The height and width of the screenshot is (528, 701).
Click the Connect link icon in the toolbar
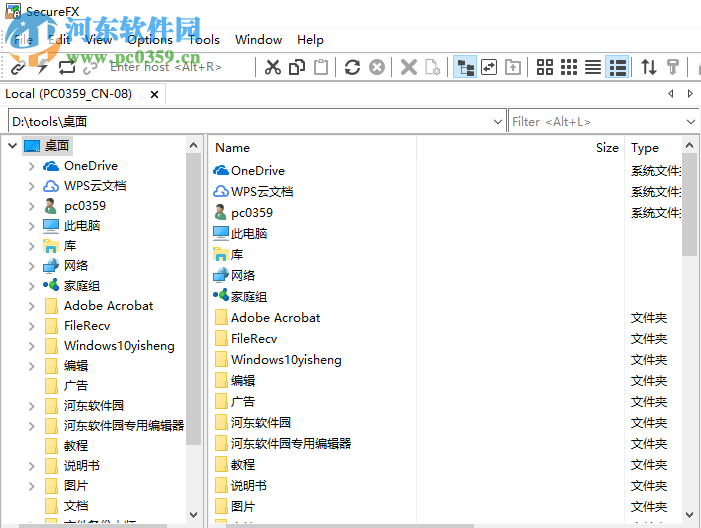click(18, 68)
